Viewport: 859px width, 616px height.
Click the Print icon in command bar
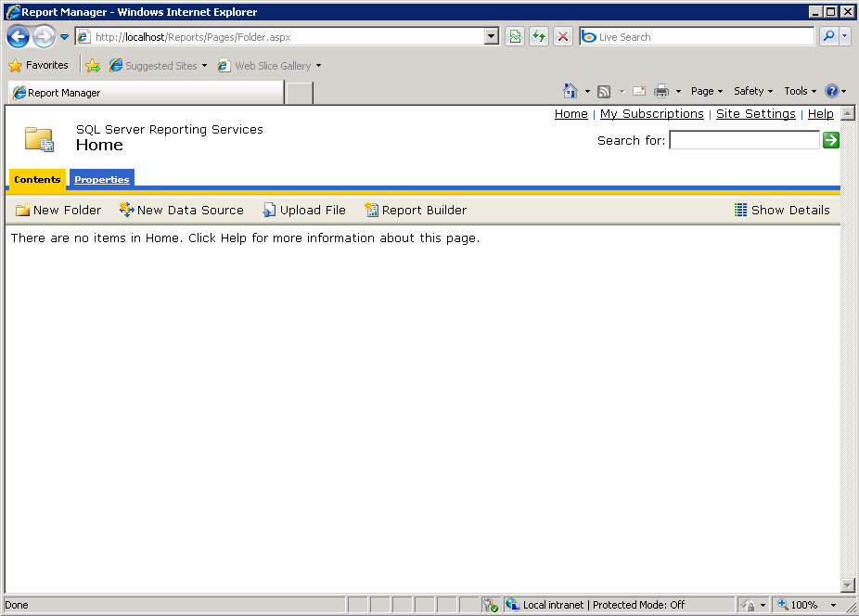pyautogui.click(x=661, y=91)
